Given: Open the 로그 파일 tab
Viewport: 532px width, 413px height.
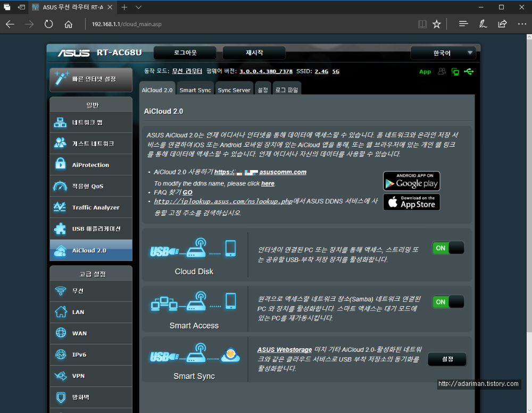Looking at the screenshot, I should 287,90.
